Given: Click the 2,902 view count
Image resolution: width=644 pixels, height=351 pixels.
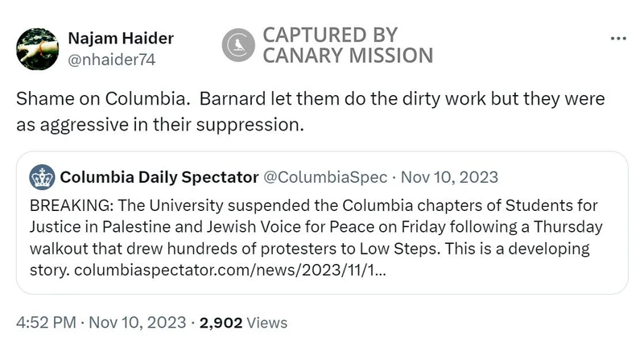Looking at the screenshot, I should click(x=221, y=323).
